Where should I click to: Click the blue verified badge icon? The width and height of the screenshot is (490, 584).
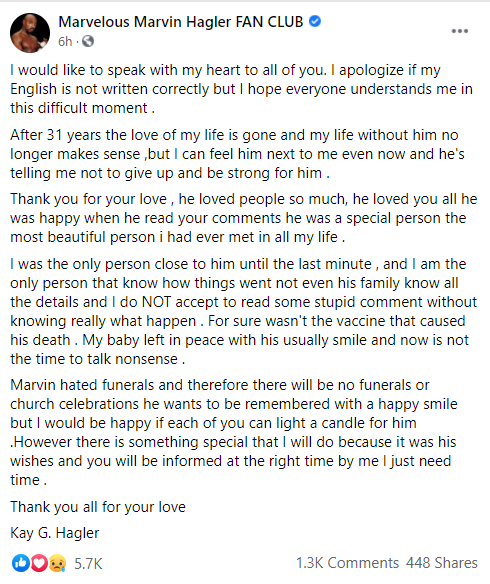point(315,22)
